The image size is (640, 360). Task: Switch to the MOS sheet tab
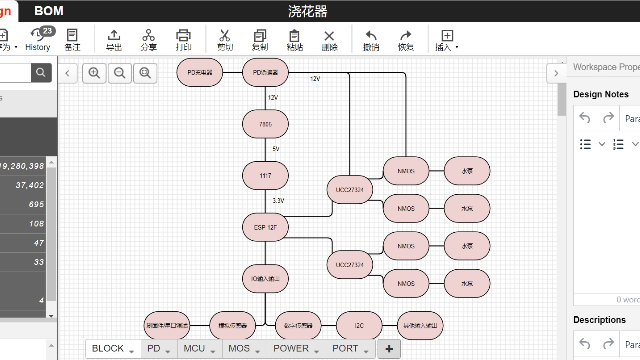(239, 349)
